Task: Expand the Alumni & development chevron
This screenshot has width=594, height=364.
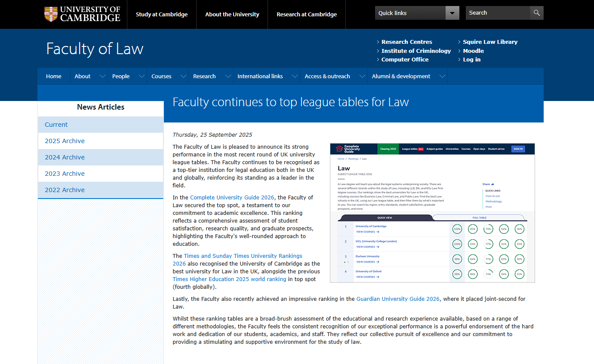Action: [x=442, y=76]
